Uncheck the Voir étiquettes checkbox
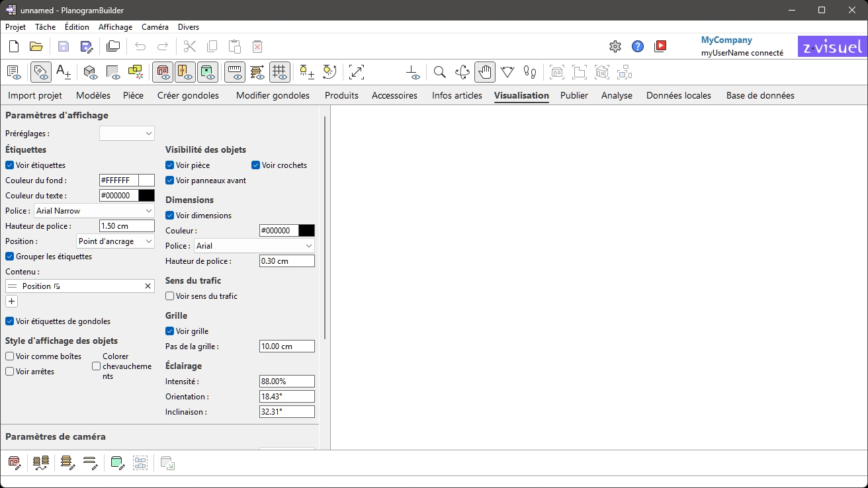The width and height of the screenshot is (868, 488). coord(10,165)
